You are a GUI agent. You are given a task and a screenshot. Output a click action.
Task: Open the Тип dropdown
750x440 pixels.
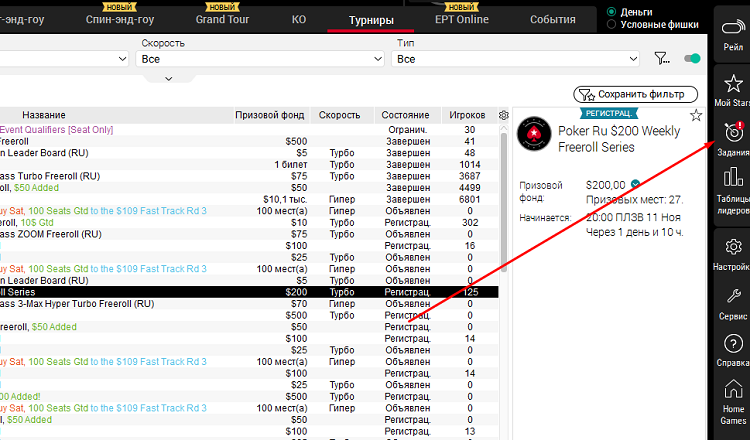tap(516, 60)
